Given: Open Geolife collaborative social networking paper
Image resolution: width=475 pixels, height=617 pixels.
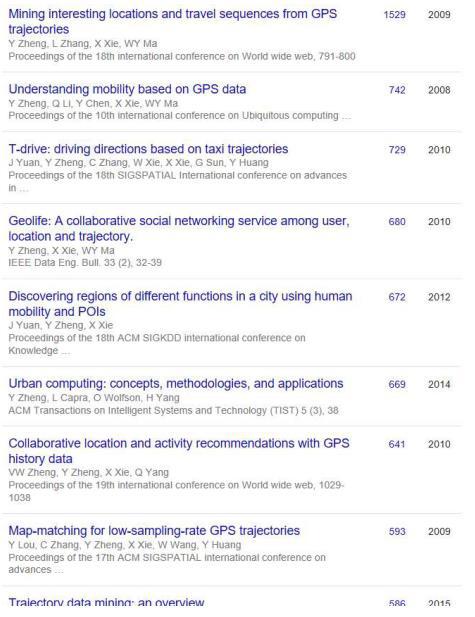Looking at the screenshot, I should [x=179, y=229].
